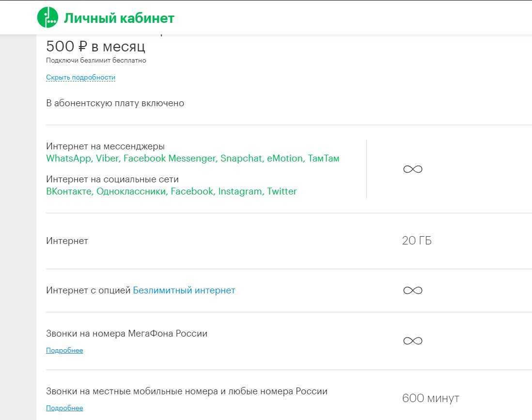Click the ВКонтакте, Одноклассники social networks list

pyautogui.click(x=172, y=192)
